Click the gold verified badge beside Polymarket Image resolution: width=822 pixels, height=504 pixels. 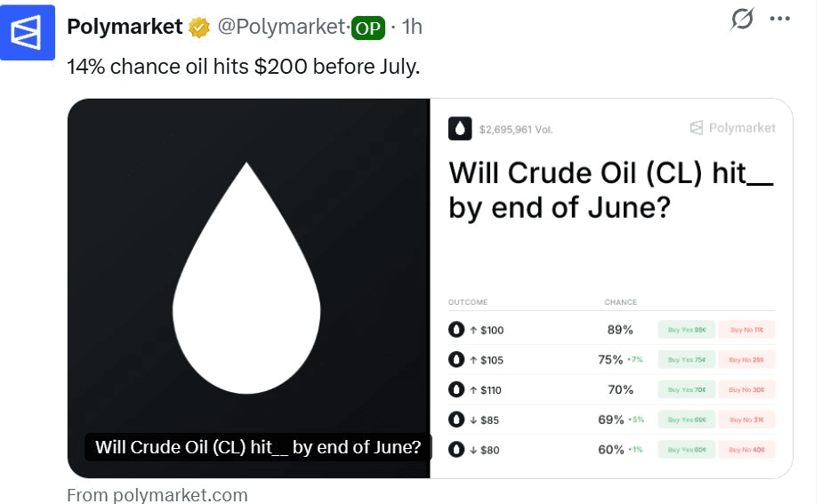199,28
